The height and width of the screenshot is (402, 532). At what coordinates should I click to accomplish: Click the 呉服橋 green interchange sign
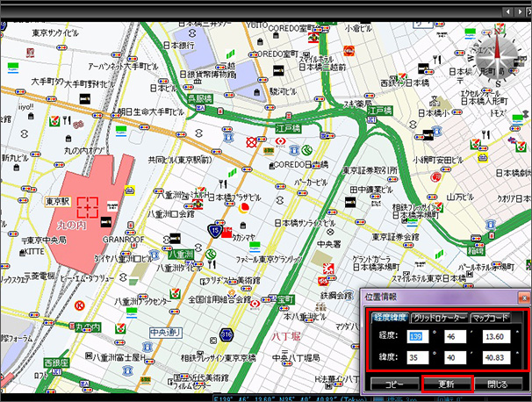(200, 98)
